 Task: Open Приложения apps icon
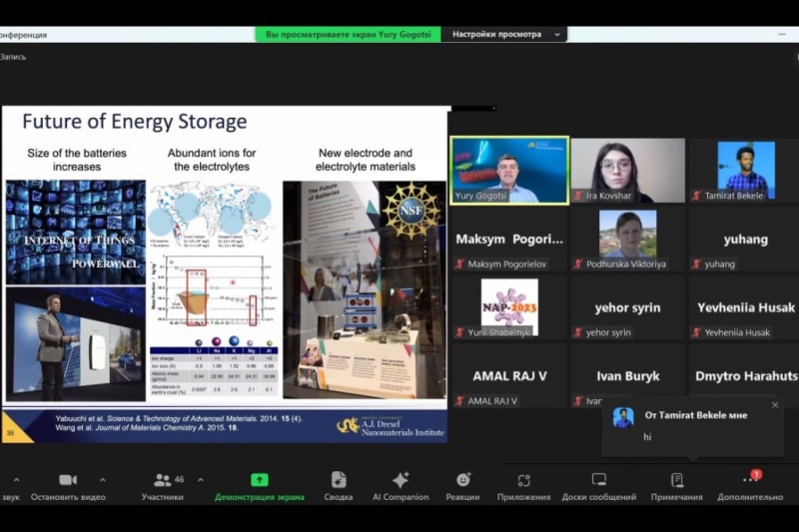pos(523,480)
